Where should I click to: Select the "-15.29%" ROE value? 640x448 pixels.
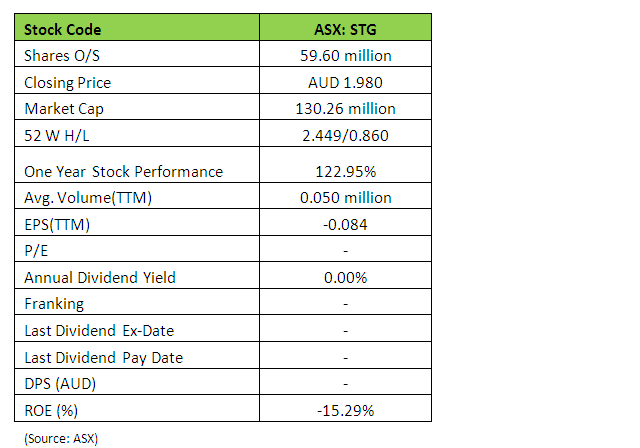click(x=345, y=410)
